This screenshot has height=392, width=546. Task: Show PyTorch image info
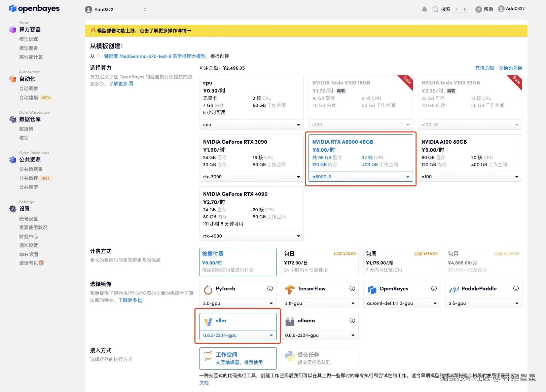coord(270,288)
